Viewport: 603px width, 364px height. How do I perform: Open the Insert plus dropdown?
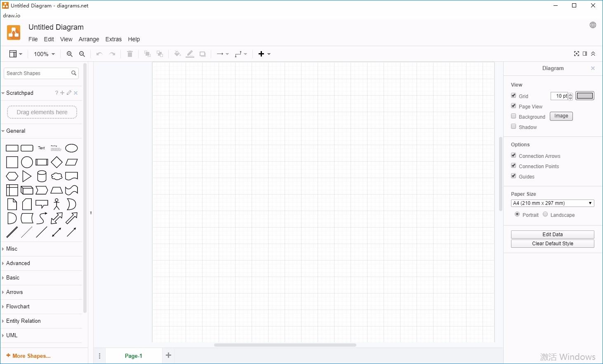(x=264, y=54)
